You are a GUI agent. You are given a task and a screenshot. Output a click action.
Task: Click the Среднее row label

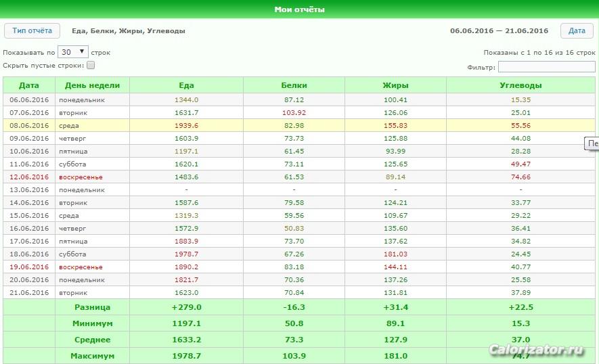coord(92,340)
